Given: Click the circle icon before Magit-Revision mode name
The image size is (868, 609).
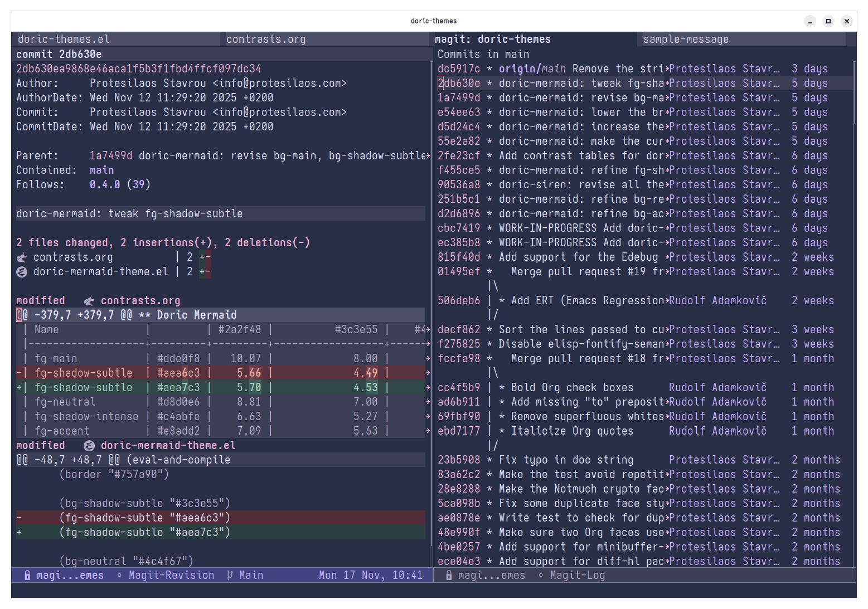Looking at the screenshot, I should pyautogui.click(x=119, y=576).
